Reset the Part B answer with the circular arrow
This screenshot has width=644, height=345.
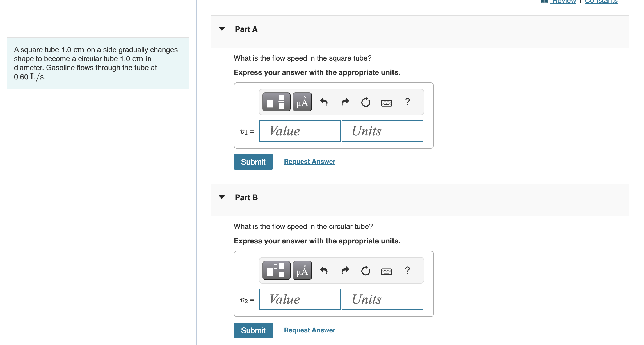[366, 271]
